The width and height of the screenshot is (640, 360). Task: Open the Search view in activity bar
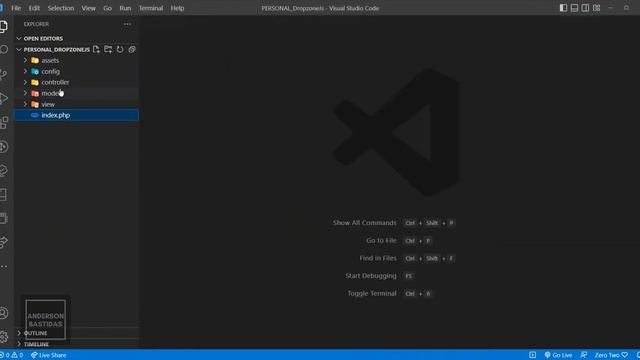pyautogui.click(x=4, y=50)
